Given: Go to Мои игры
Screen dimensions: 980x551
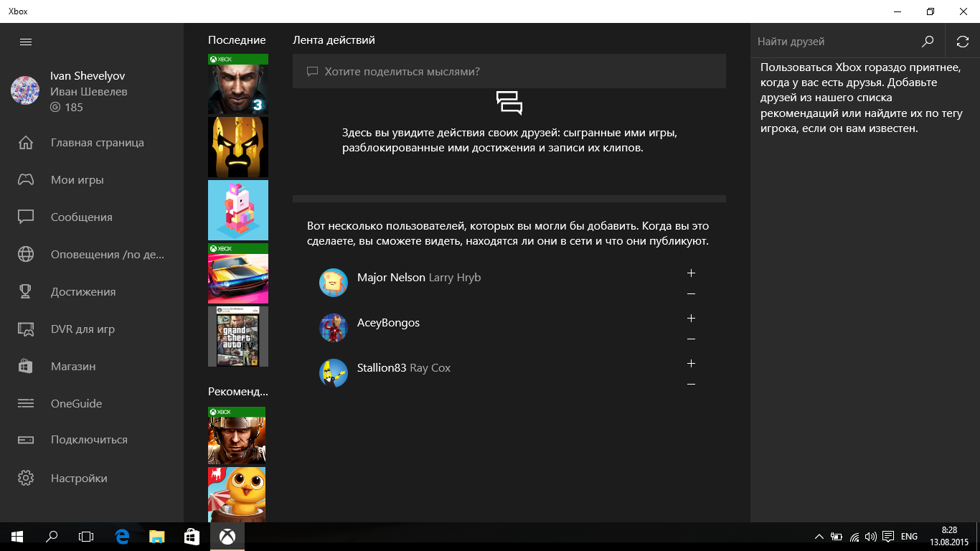Looking at the screenshot, I should pyautogui.click(x=77, y=180).
